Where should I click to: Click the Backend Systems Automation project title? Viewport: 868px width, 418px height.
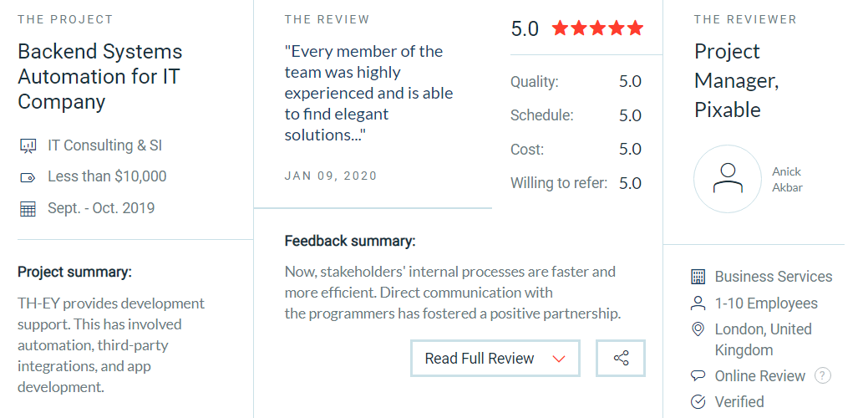[x=100, y=77]
